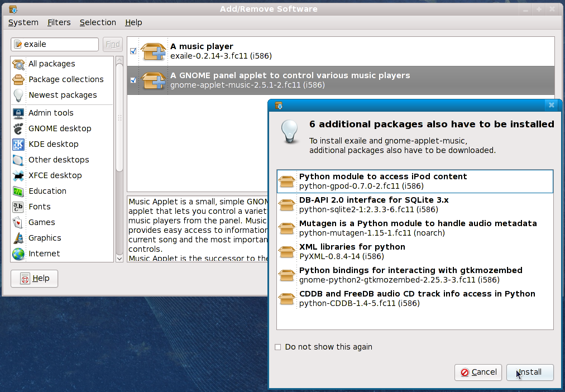This screenshot has width=565, height=392.
Task: Uncheck the exaile music player checkbox
Action: [x=133, y=51]
